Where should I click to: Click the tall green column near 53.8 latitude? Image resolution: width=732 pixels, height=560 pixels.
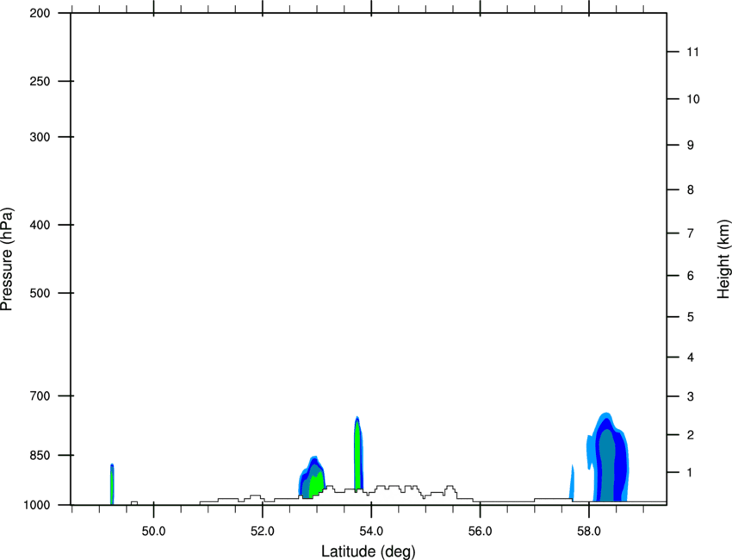[x=358, y=453]
